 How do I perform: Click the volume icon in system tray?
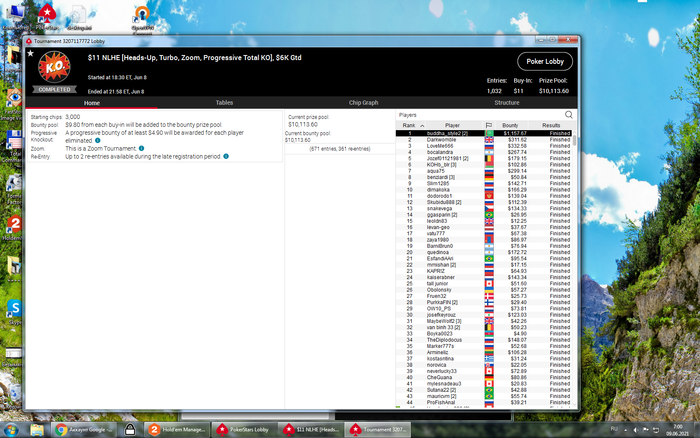pos(636,430)
